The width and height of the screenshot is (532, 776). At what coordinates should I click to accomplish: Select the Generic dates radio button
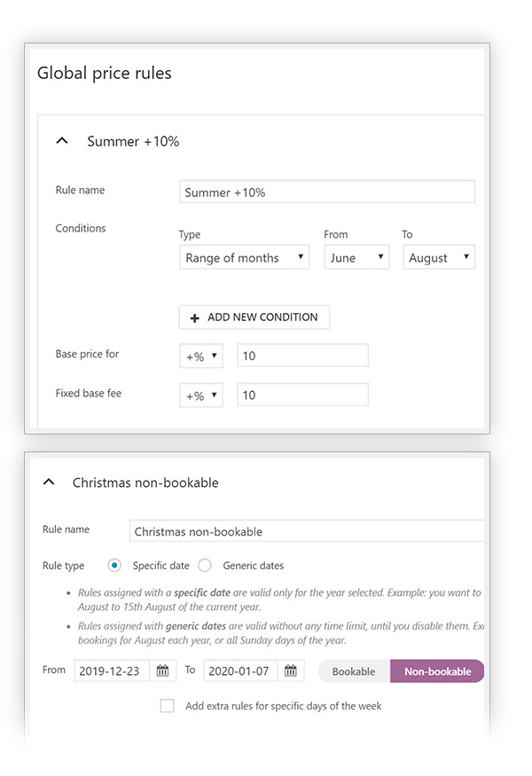pyautogui.click(x=205, y=565)
